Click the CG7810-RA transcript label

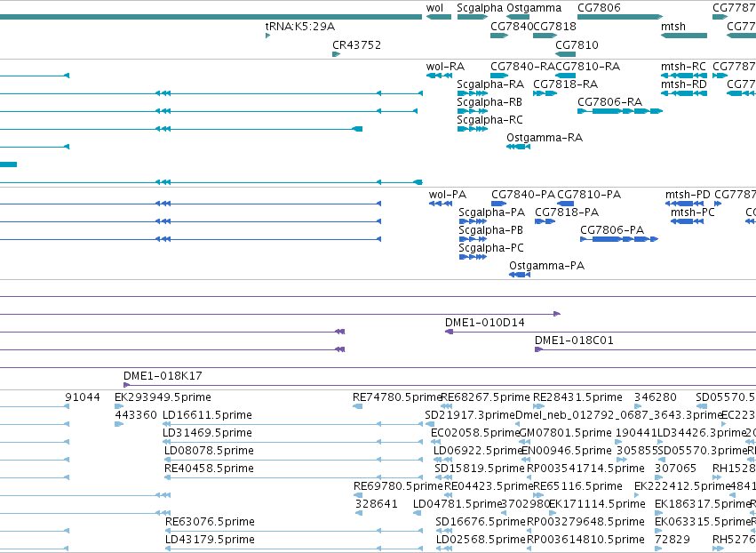[588, 66]
